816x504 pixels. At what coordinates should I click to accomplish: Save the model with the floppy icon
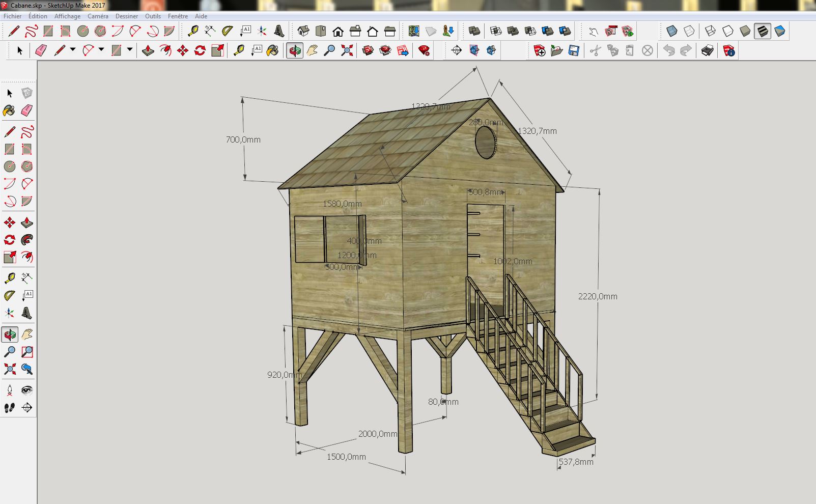tap(574, 51)
